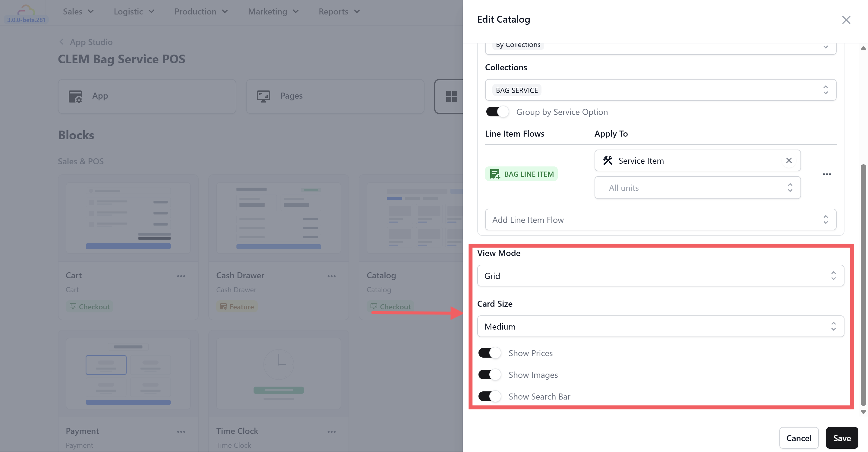Close the Edit Catalog panel
The image size is (868, 452).
tap(846, 20)
